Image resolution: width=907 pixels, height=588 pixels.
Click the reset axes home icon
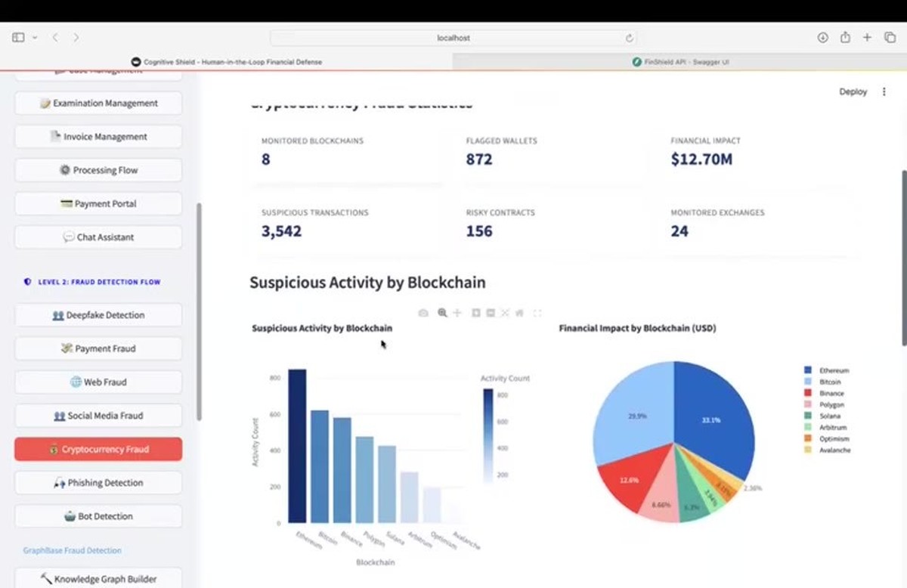click(x=519, y=313)
